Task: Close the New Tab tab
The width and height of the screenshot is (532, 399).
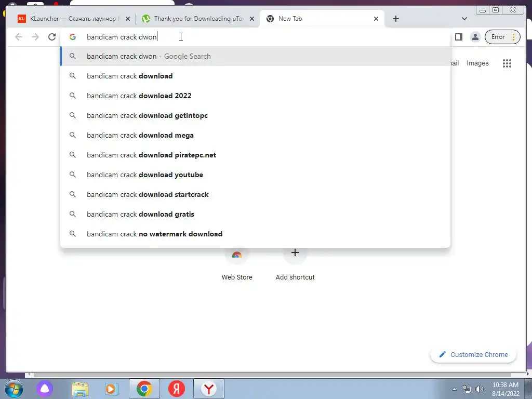Action: click(x=376, y=19)
